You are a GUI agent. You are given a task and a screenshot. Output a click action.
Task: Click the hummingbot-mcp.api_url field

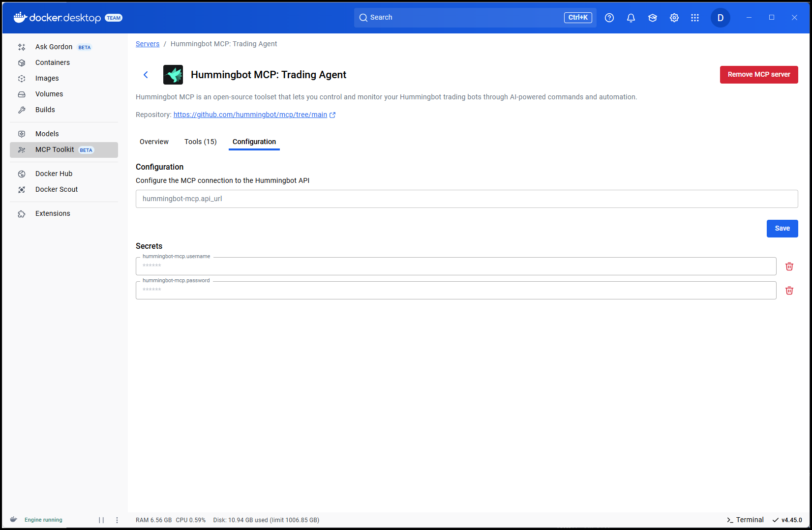pyautogui.click(x=466, y=199)
